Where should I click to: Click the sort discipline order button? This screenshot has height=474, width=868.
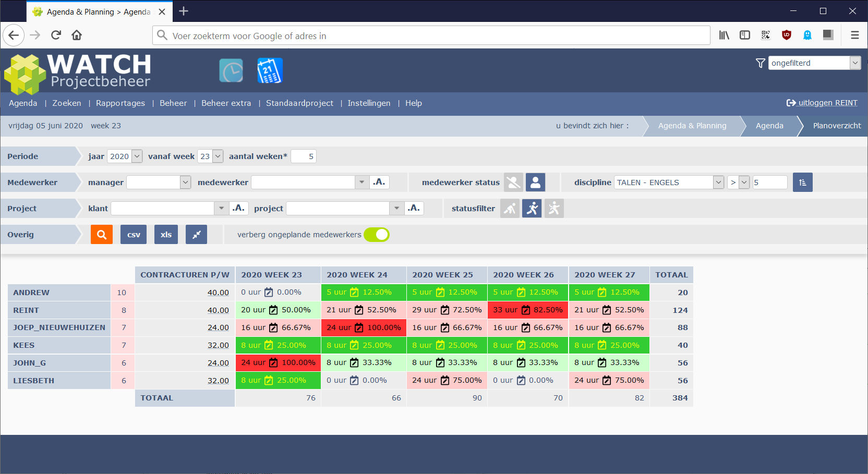(802, 183)
